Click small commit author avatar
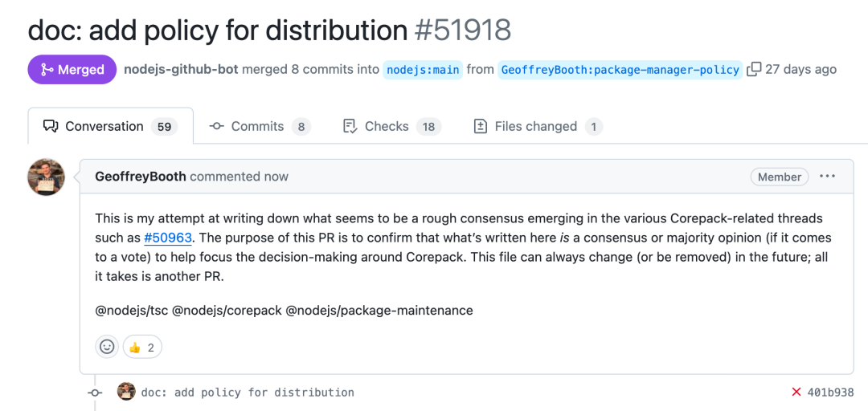 click(126, 392)
